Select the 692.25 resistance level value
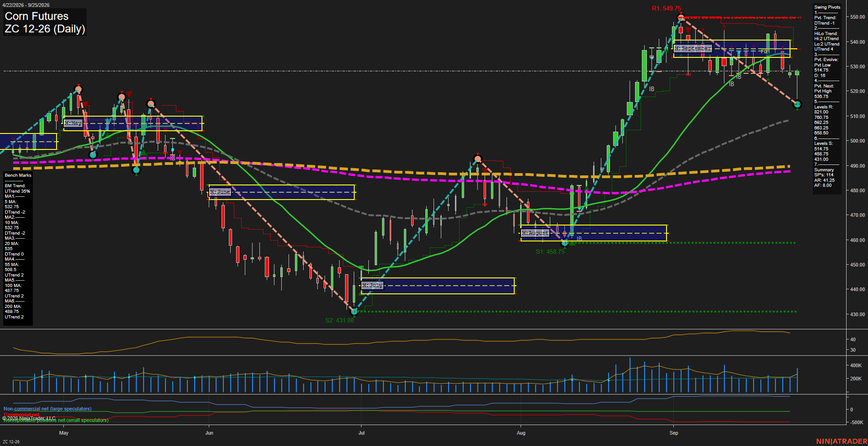This screenshot has height=446, width=868. tap(821, 123)
